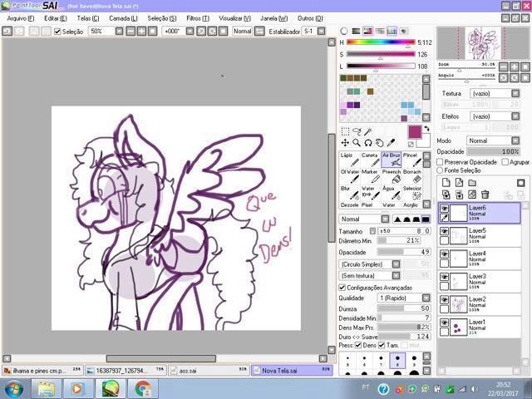The width and height of the screenshot is (532, 399).
Task: Show the color wheel panel
Action: [344, 32]
